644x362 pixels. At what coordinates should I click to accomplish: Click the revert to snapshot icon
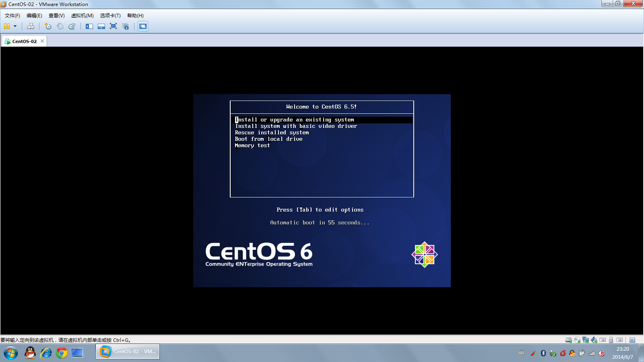click(60, 26)
